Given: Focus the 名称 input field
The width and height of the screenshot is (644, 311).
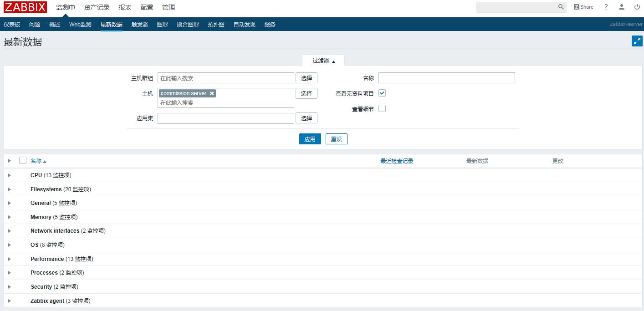Looking at the screenshot, I should (x=447, y=78).
